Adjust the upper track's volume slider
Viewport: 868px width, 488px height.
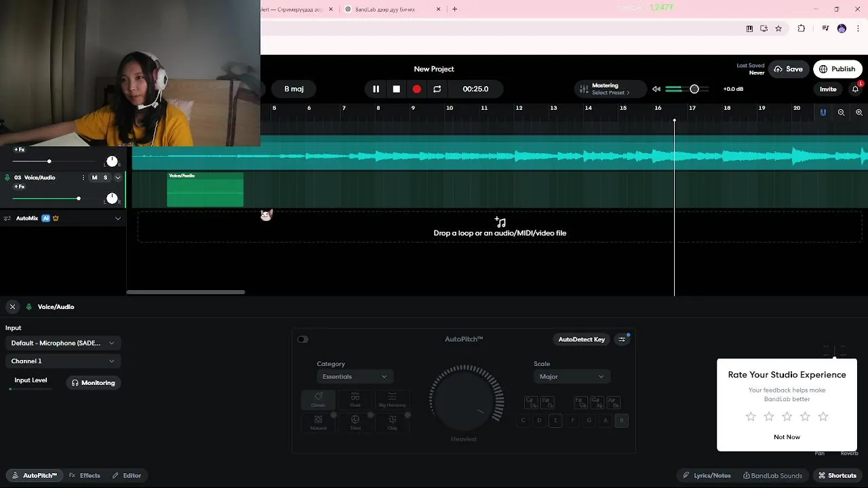(49, 161)
